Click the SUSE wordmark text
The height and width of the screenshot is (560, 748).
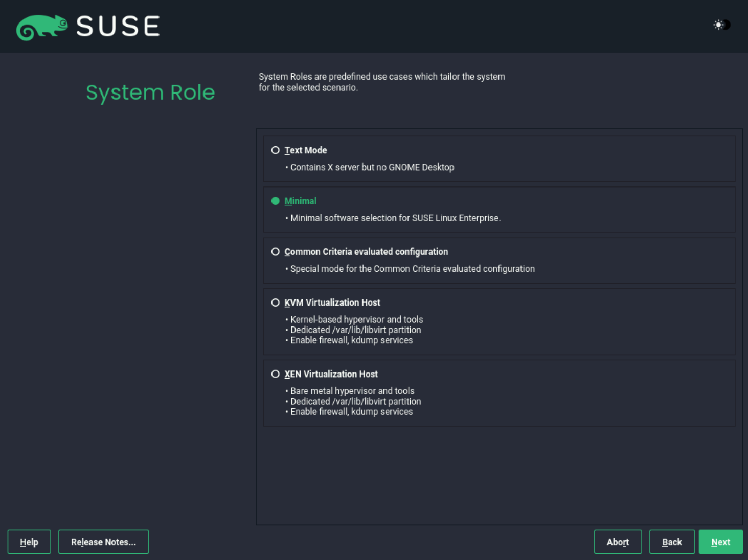(x=118, y=27)
